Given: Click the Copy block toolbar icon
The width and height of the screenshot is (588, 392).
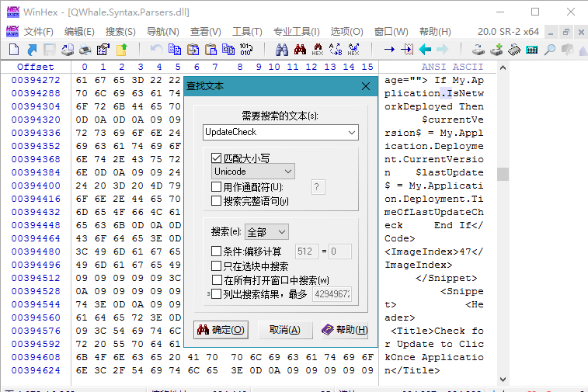Looking at the screenshot, I should [174, 49].
